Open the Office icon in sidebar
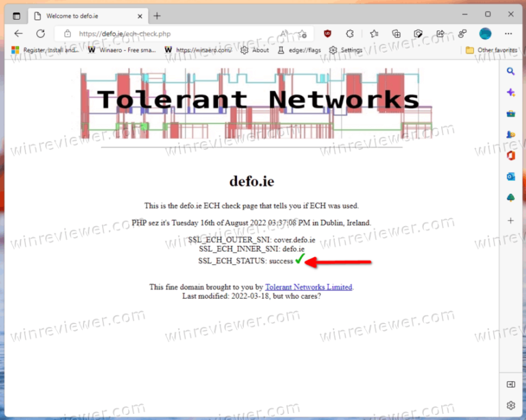Screen dimensions: 526x420 [x=511, y=156]
